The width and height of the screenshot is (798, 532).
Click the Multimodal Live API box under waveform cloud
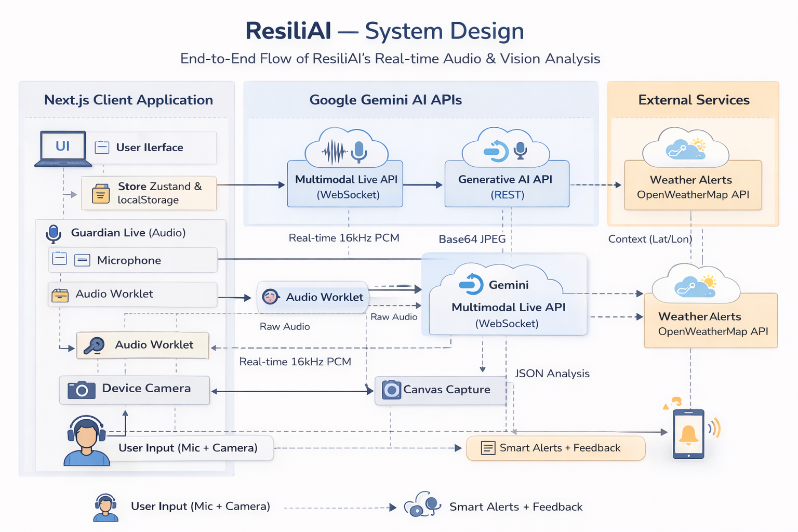(345, 184)
